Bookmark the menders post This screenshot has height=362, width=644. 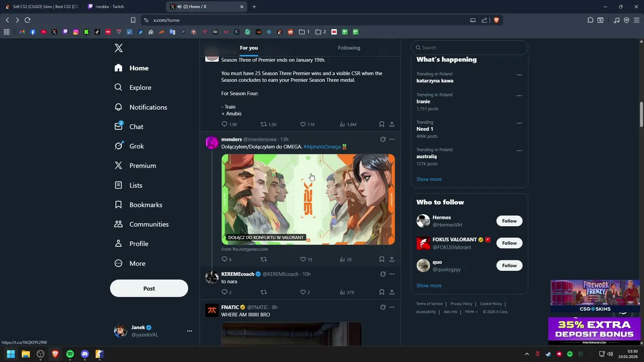click(x=381, y=259)
